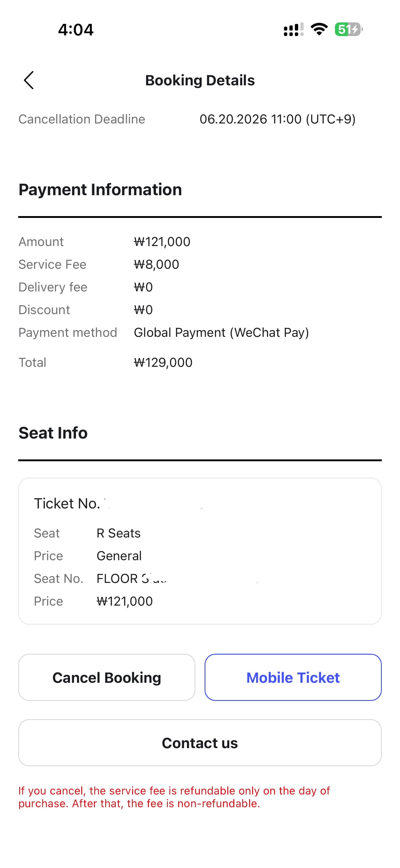Screen dimensions: 400x868
Task: Tap the Seat Info heading
Action: pyautogui.click(x=53, y=433)
